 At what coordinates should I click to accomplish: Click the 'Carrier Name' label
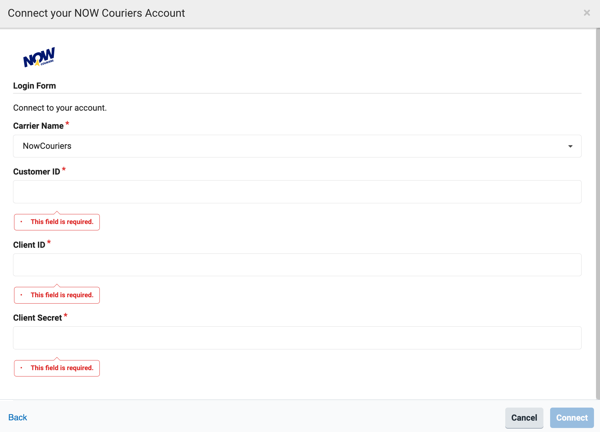(38, 126)
